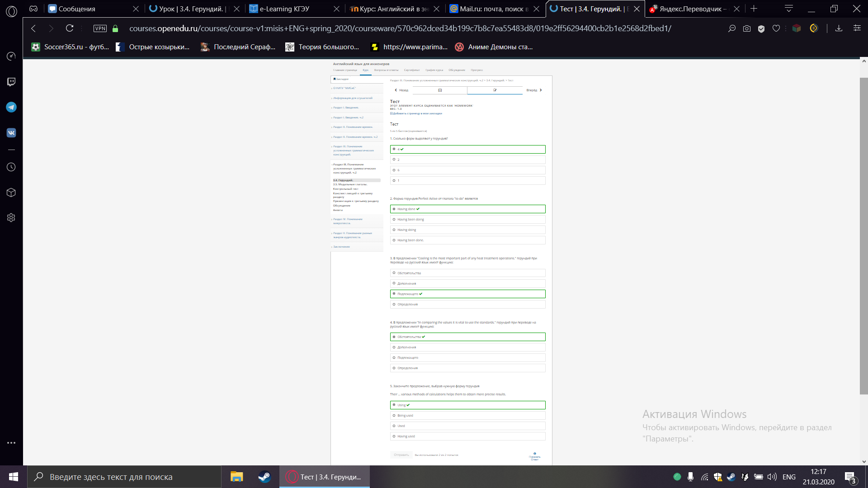
Task: Open the График курса course tab
Action: [434, 70]
